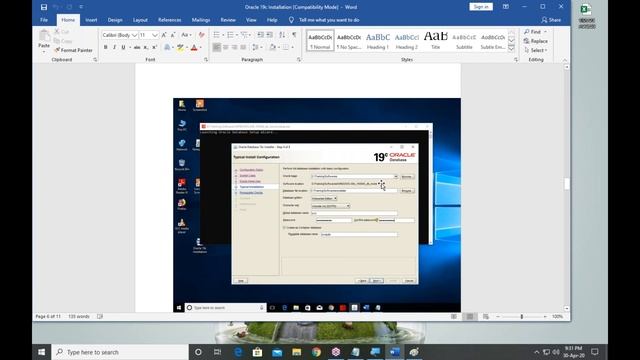
Task: Open Microsoft Edge from the taskbar
Action: coord(238,352)
